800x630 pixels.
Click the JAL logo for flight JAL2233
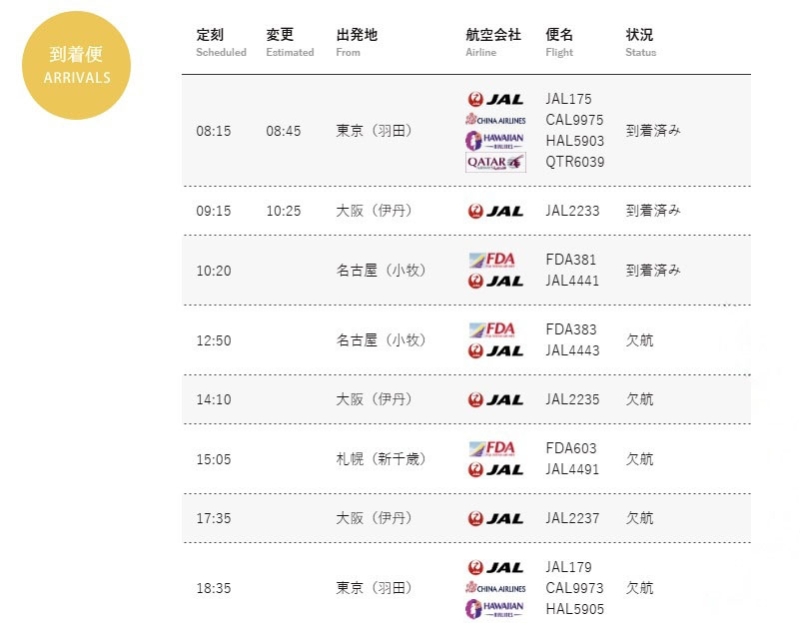[495, 211]
